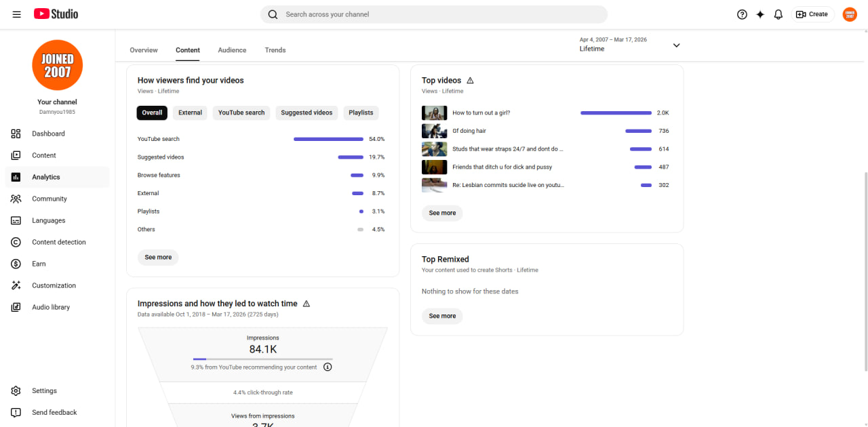Click the Suggested videos 19.7% bar
This screenshot has height=427, width=868.
point(351,157)
